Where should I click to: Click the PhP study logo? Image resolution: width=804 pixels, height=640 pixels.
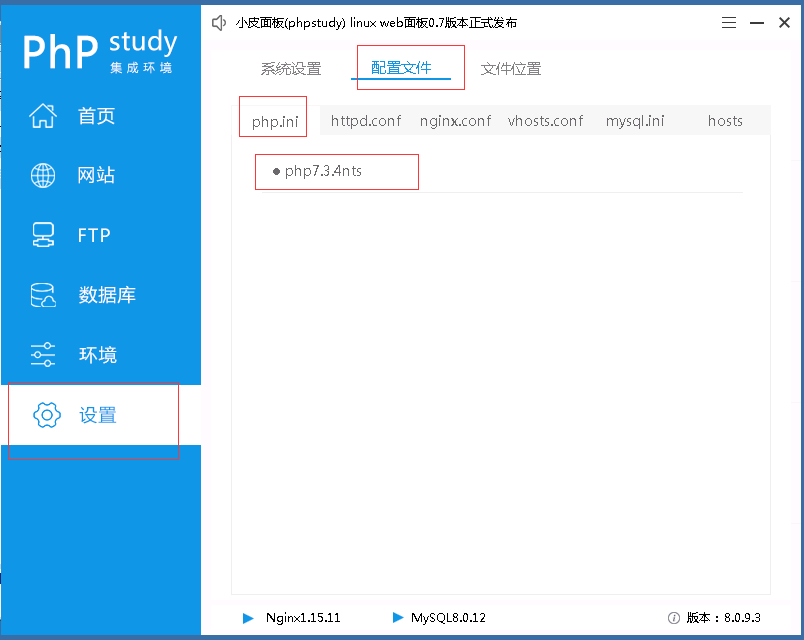tap(100, 51)
